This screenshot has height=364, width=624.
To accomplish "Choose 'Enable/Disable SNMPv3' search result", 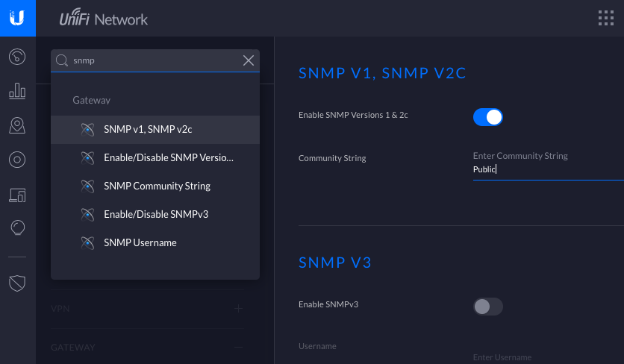I will (x=155, y=214).
